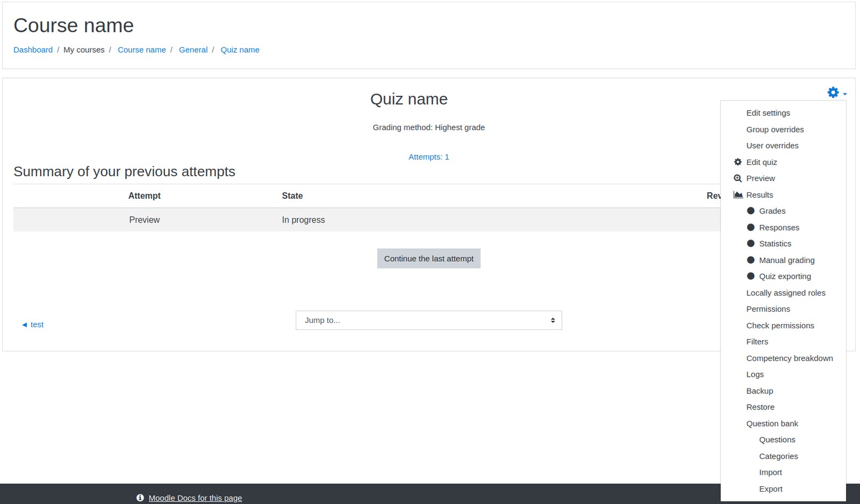The image size is (860, 504).
Task: Open Course name breadcrumb link
Action: [142, 50]
